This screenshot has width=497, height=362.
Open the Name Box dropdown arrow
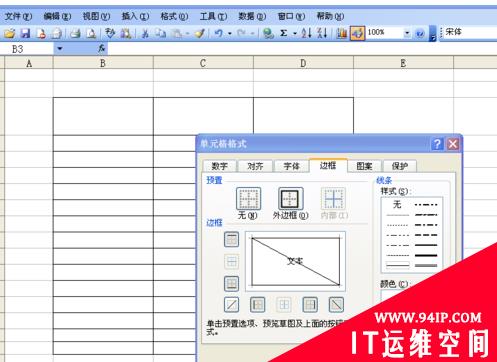click(x=60, y=49)
